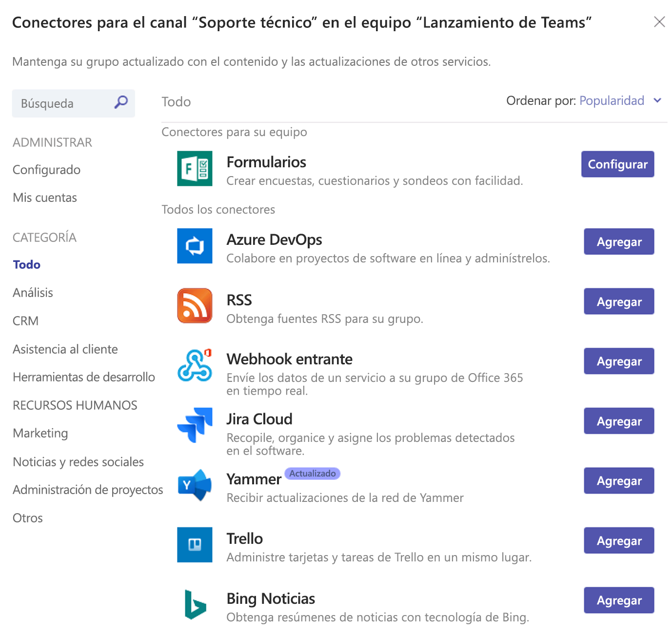Click the Formularios connector title
The image size is (672, 637).
pyautogui.click(x=266, y=162)
